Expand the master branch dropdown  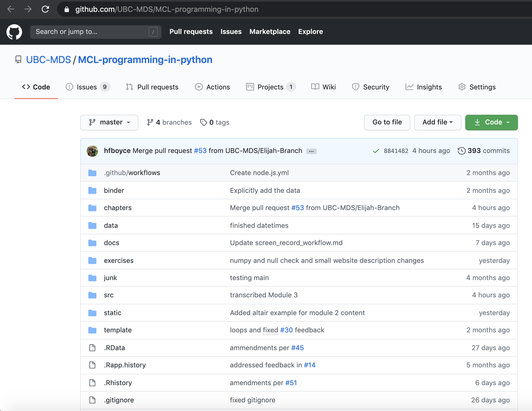[x=109, y=123]
